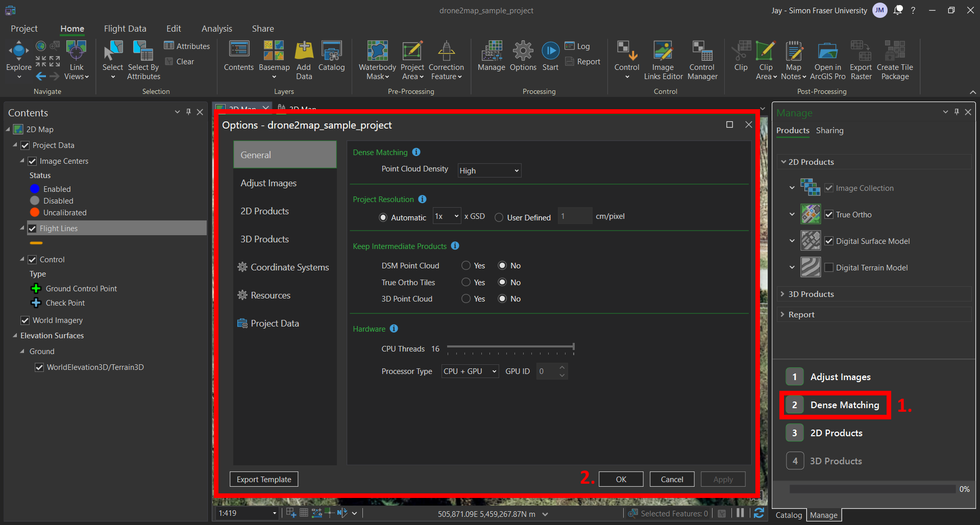
Task: Click the OK button
Action: click(621, 479)
